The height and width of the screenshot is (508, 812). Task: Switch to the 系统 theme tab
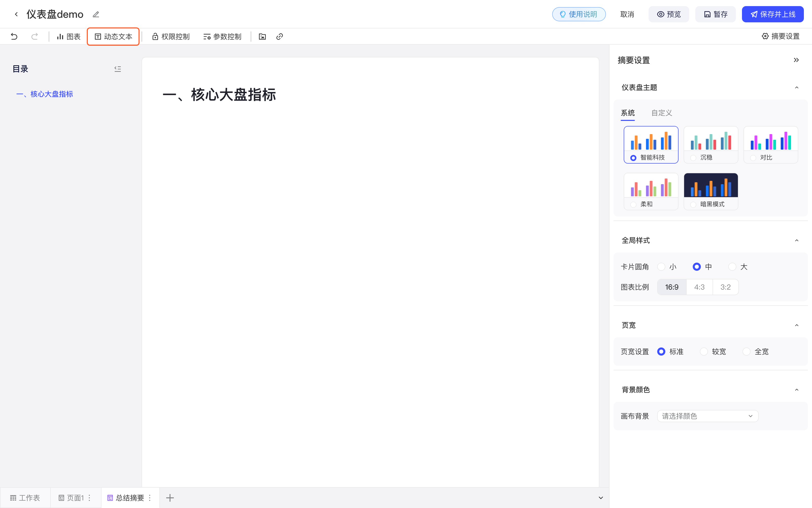coord(628,113)
